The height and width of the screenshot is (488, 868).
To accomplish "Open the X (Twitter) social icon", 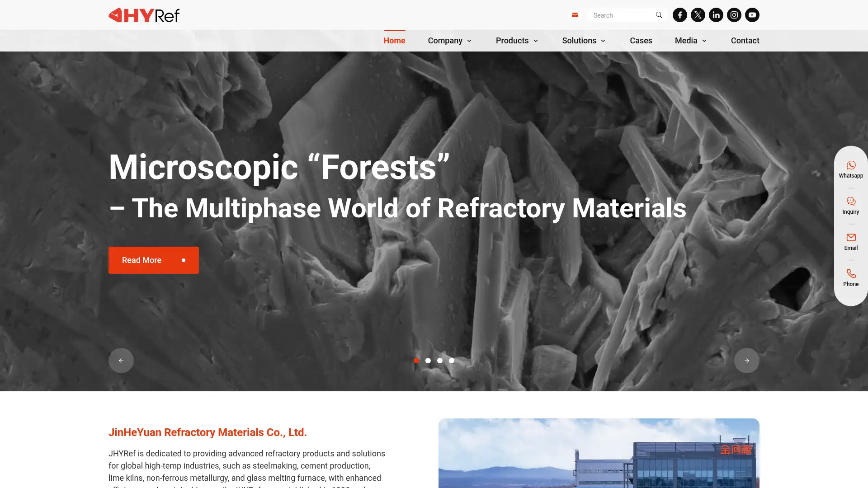I will click(698, 15).
